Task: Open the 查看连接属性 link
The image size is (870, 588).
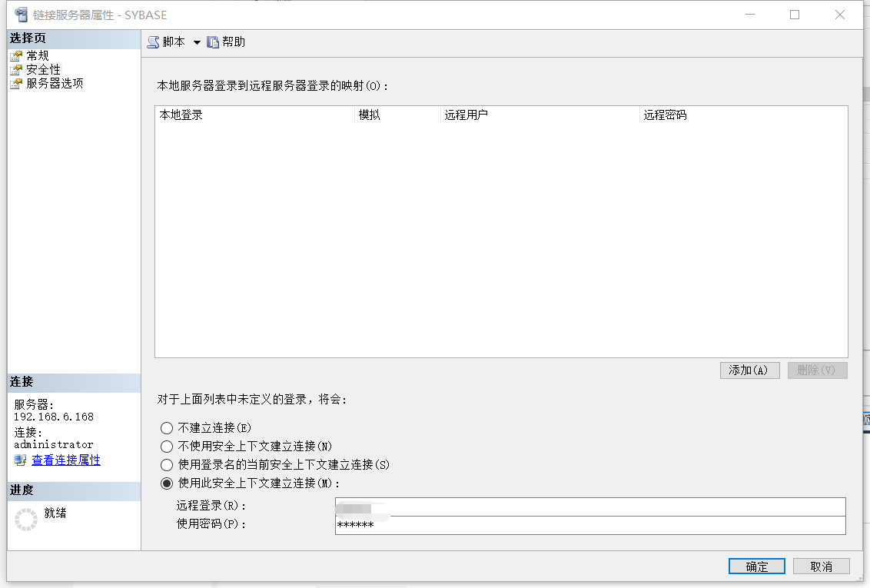Action: [x=66, y=460]
